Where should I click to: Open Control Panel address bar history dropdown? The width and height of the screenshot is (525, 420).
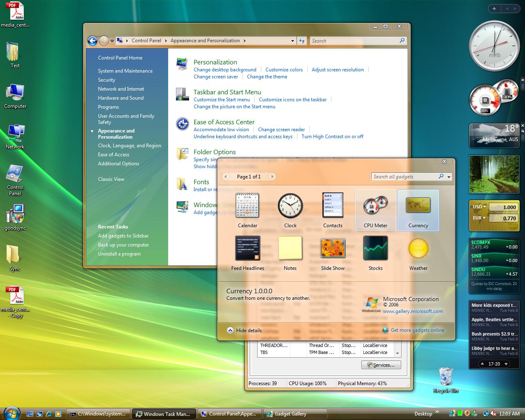click(x=292, y=41)
